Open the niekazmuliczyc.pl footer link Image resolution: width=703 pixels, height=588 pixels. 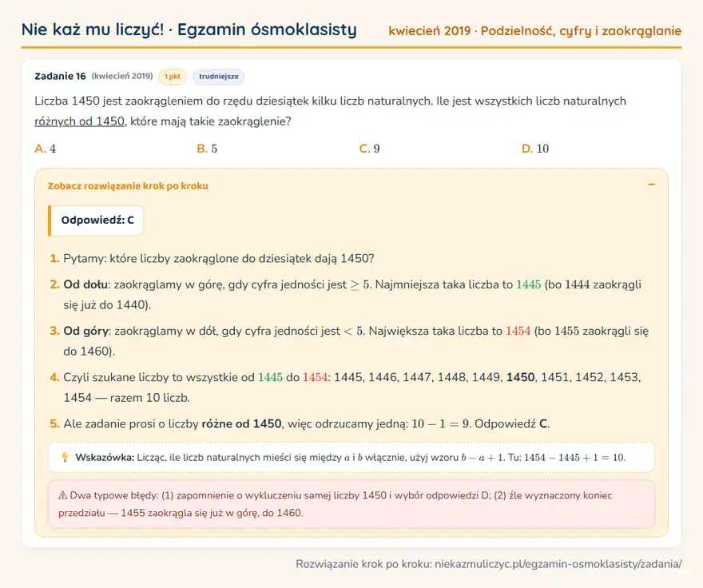click(558, 564)
